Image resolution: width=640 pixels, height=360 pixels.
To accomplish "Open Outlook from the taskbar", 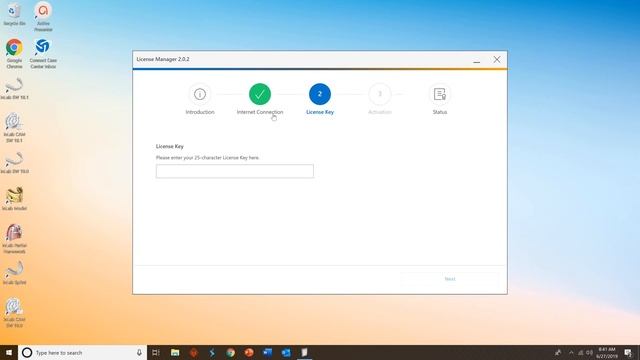I will pyautogui.click(x=286, y=353).
